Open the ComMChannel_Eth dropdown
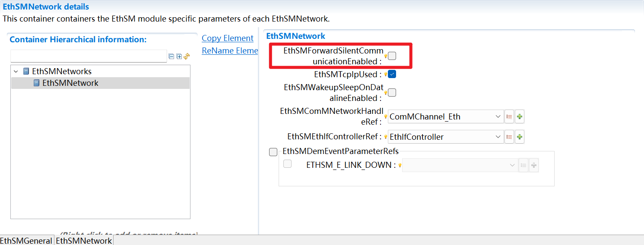Viewport: 644px width, 245px height. pyautogui.click(x=498, y=116)
